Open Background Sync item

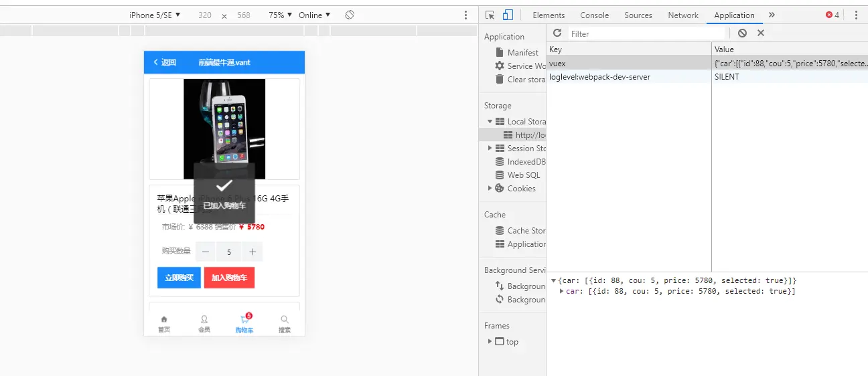pos(520,299)
